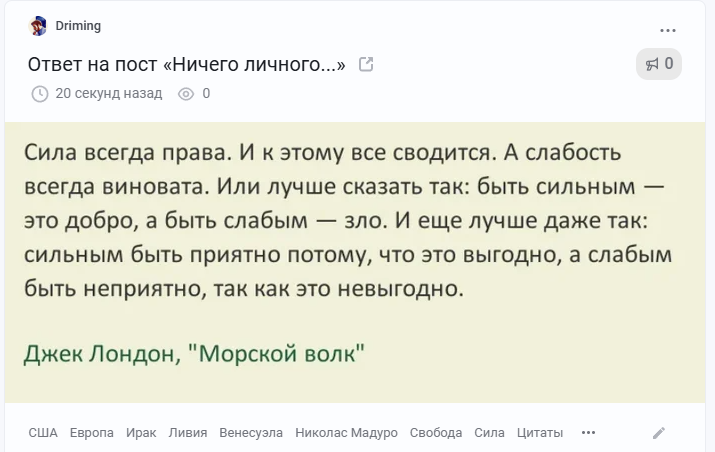Click the eye views icon

185,94
